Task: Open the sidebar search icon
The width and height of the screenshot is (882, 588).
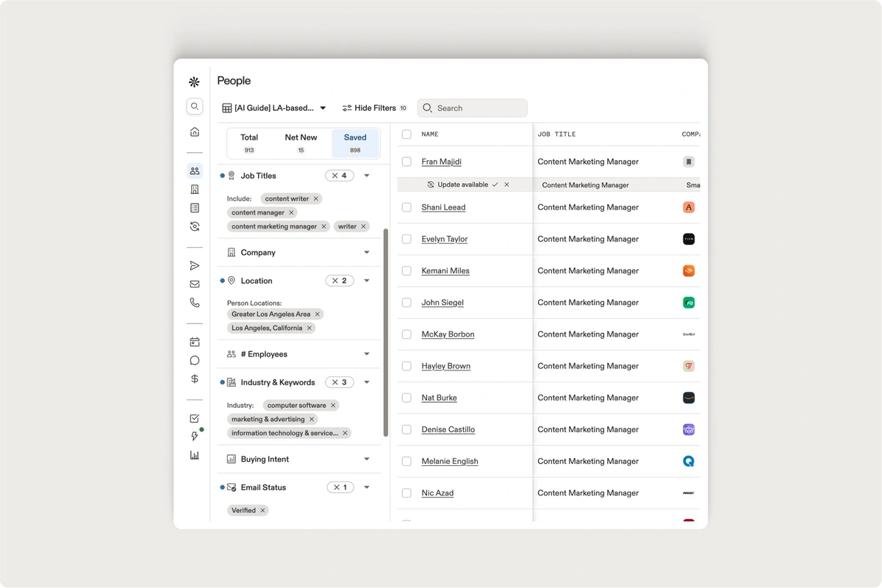Action: click(194, 107)
